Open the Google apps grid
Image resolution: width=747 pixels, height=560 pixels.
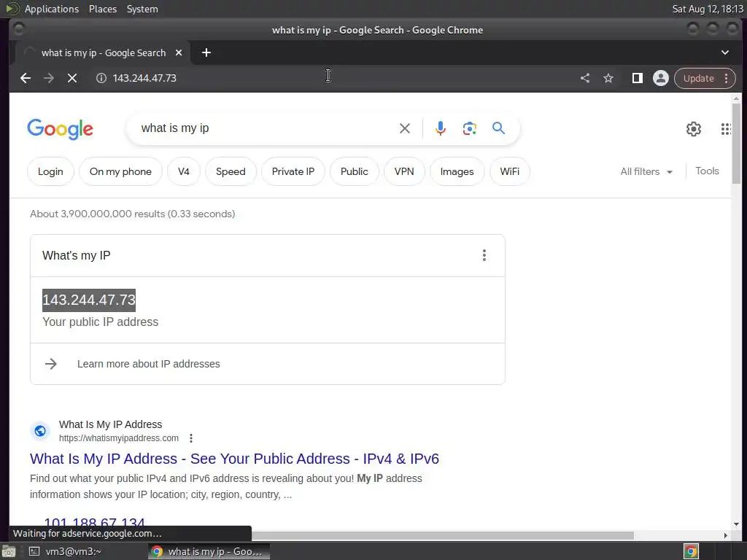coord(726,128)
